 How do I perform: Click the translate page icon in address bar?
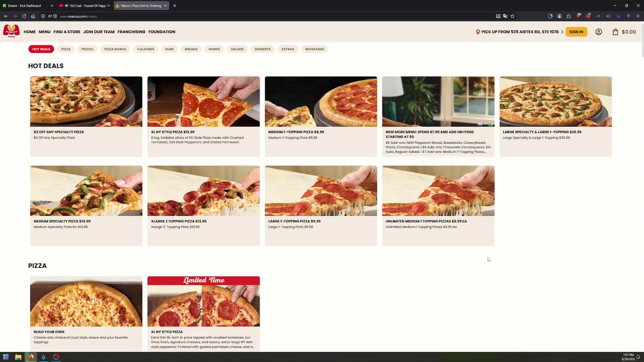(505, 16)
